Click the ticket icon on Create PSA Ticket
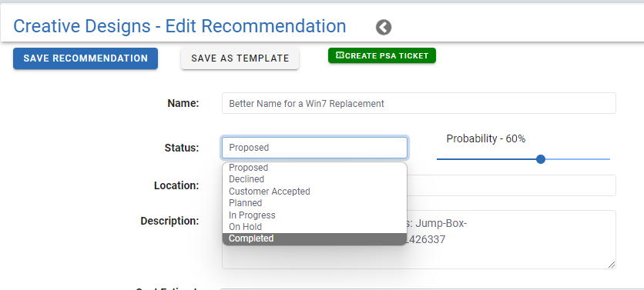The height and width of the screenshot is (290, 644). coord(340,55)
